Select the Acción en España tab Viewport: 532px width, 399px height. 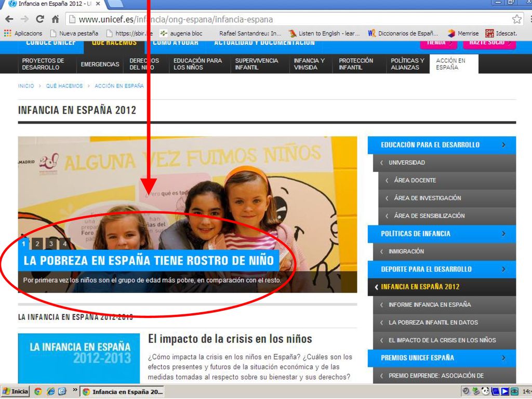coord(454,64)
